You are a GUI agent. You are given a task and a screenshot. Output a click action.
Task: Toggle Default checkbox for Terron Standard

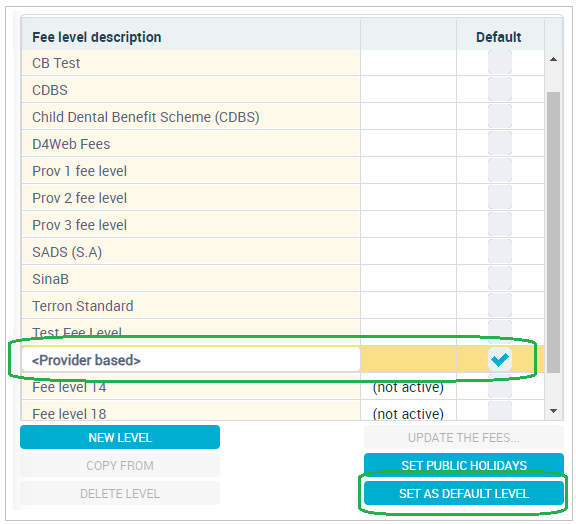coord(500,305)
